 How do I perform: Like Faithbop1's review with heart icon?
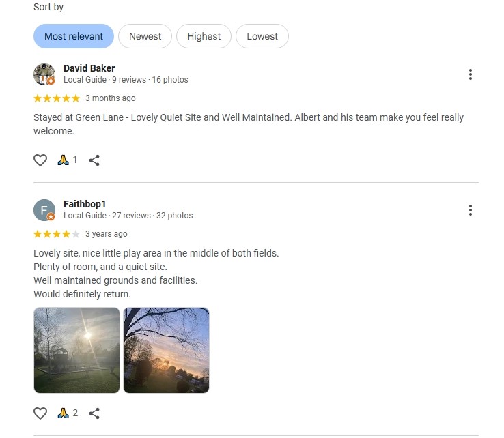coord(40,413)
